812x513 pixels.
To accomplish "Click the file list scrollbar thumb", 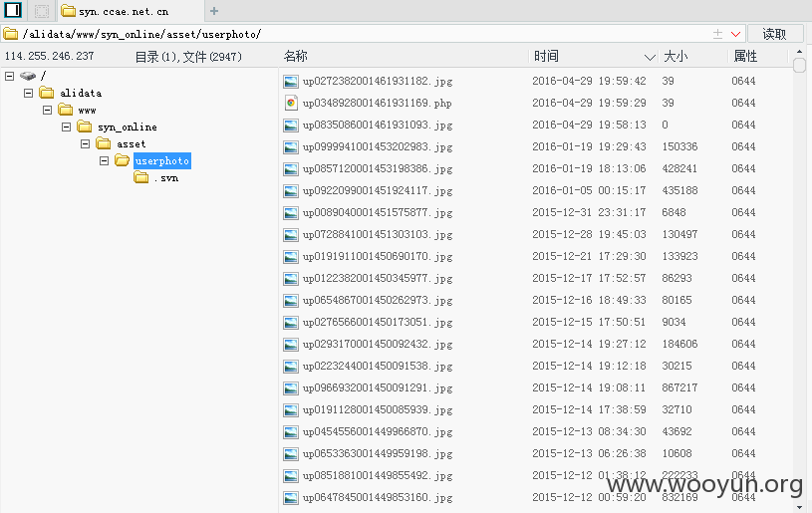I will point(800,65).
